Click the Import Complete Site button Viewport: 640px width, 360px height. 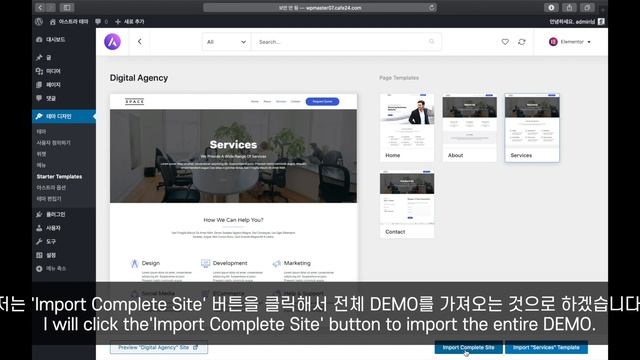(468, 347)
